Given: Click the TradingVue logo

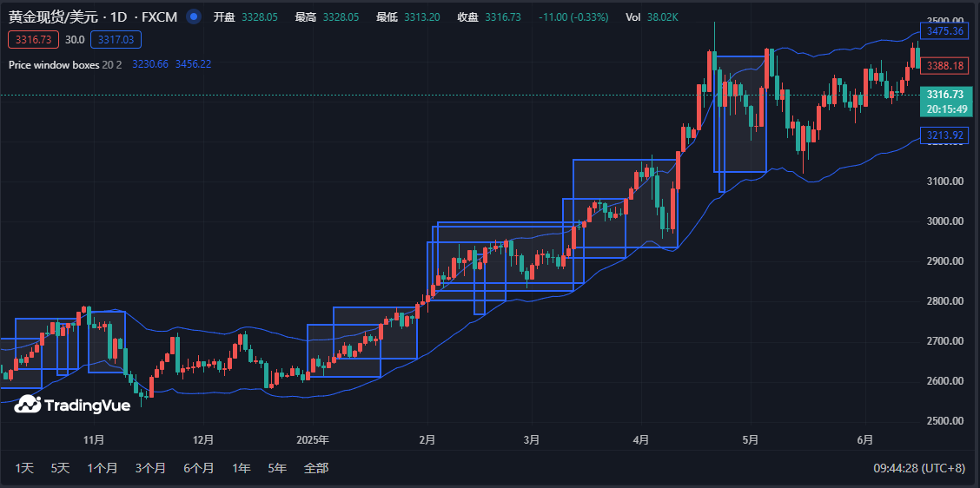Looking at the screenshot, I should 72,405.
